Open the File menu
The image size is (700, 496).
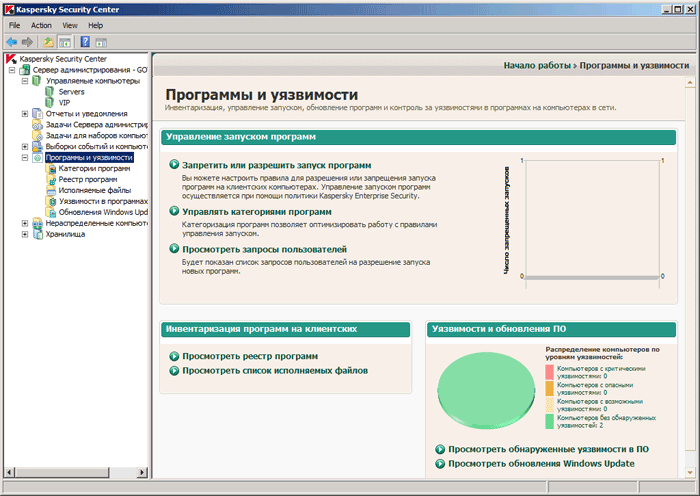[x=14, y=25]
